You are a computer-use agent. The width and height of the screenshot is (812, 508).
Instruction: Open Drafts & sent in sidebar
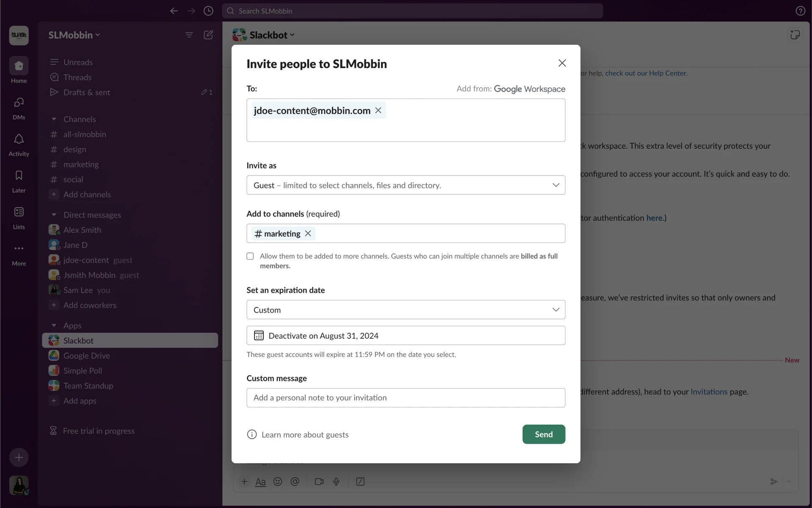(x=87, y=92)
